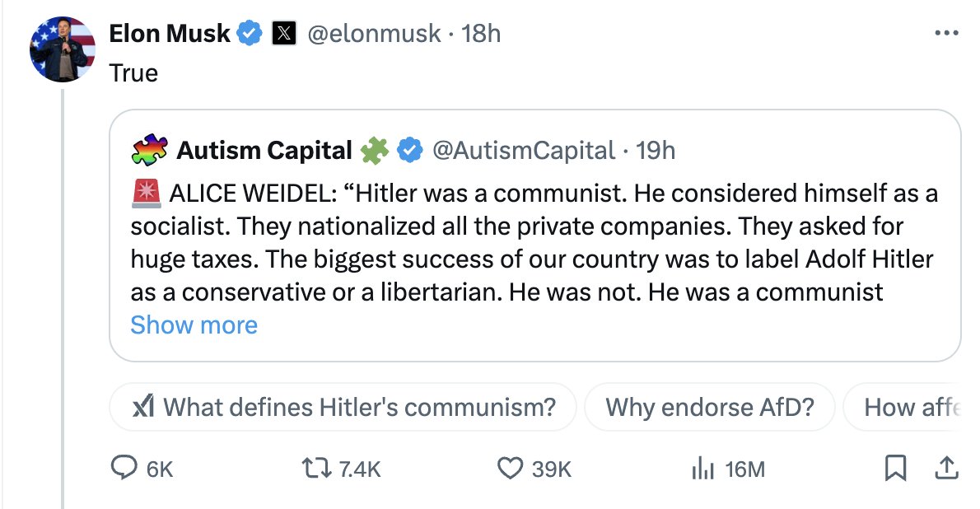Expand quoted tweet with Show more

(194, 325)
